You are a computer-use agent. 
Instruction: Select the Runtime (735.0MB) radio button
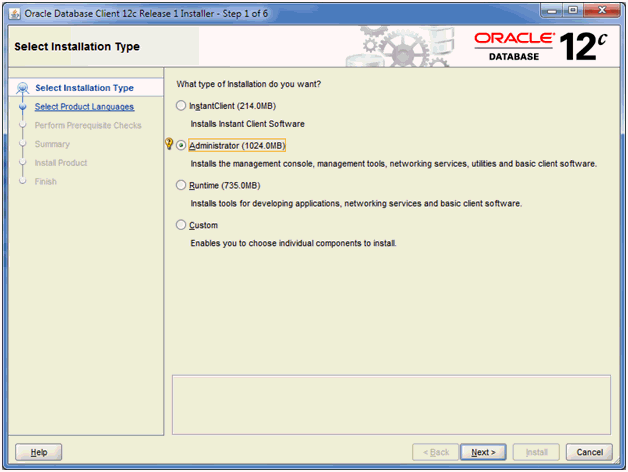click(x=181, y=185)
